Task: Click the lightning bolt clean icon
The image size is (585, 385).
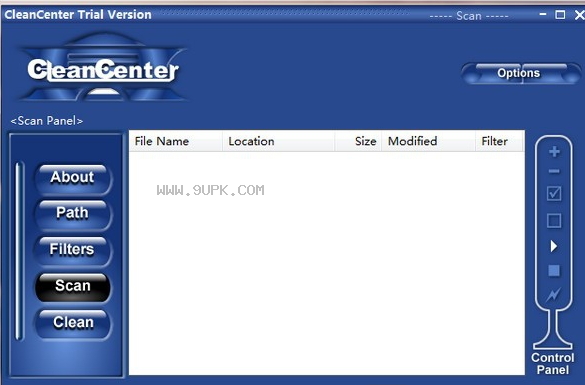Action: [x=553, y=295]
